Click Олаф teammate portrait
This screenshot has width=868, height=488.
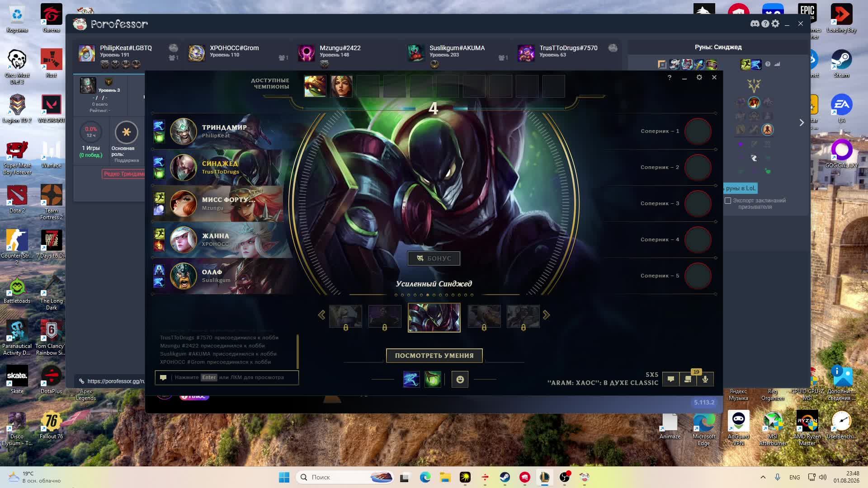pos(183,276)
